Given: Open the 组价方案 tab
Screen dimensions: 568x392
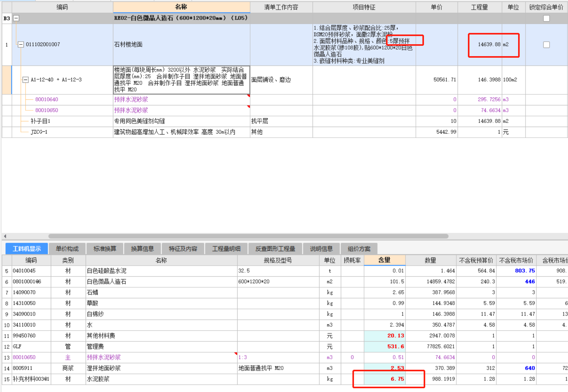Looking at the screenshot, I should pyautogui.click(x=359, y=249).
